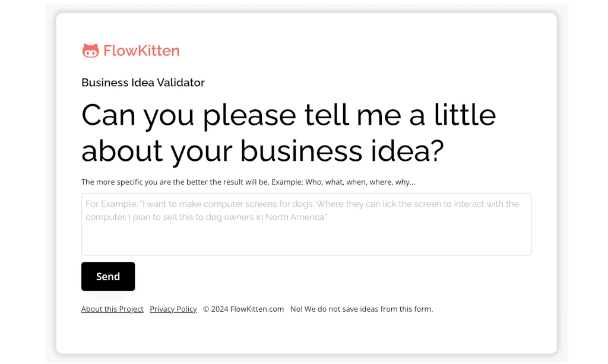This screenshot has width=608, height=364.
Task: Click the logo area above the form title
Action: click(x=131, y=50)
